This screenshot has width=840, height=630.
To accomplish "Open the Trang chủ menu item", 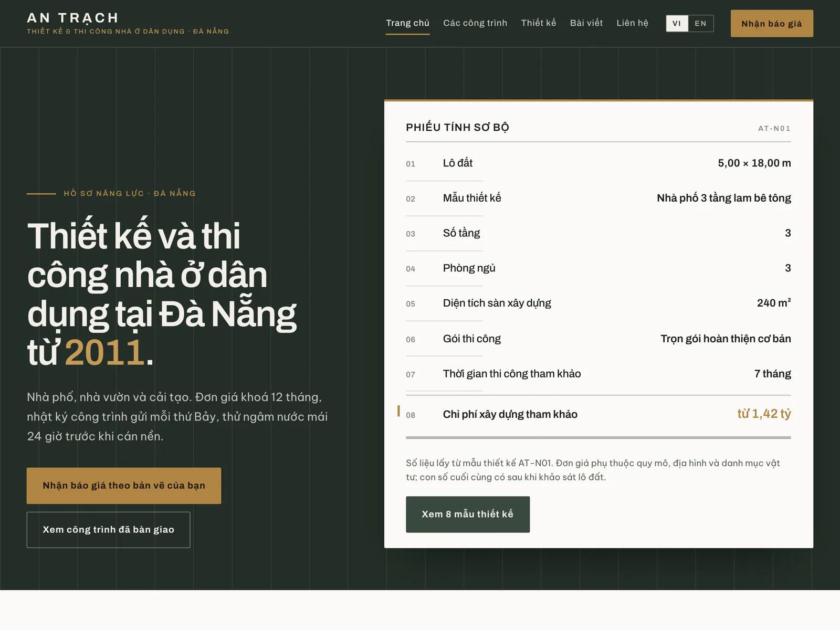I will tap(407, 23).
